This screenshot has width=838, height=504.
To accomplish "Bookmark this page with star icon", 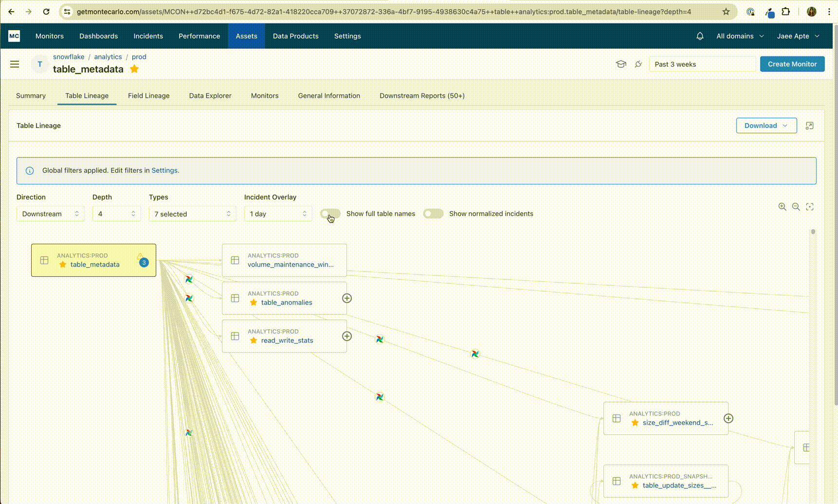I will coord(726,12).
